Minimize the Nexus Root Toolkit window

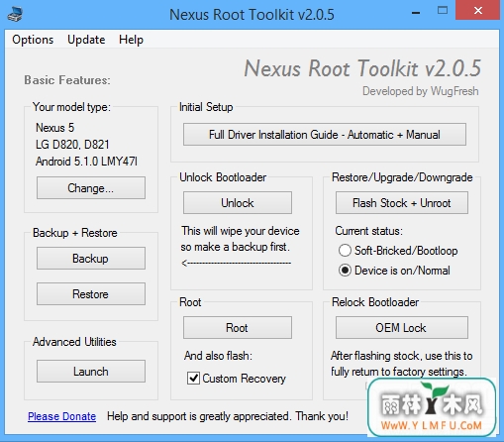416,12
